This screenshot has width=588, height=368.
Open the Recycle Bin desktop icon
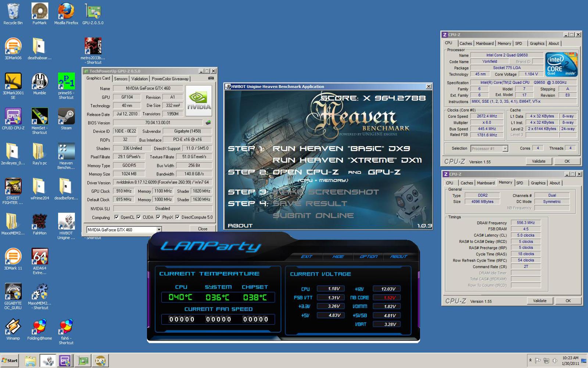click(13, 14)
